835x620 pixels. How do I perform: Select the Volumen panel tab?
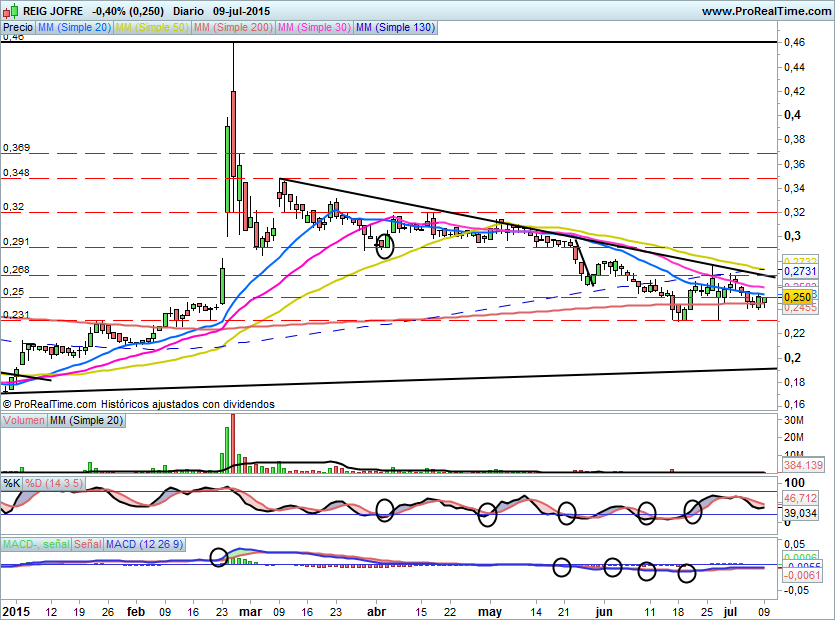coord(23,421)
